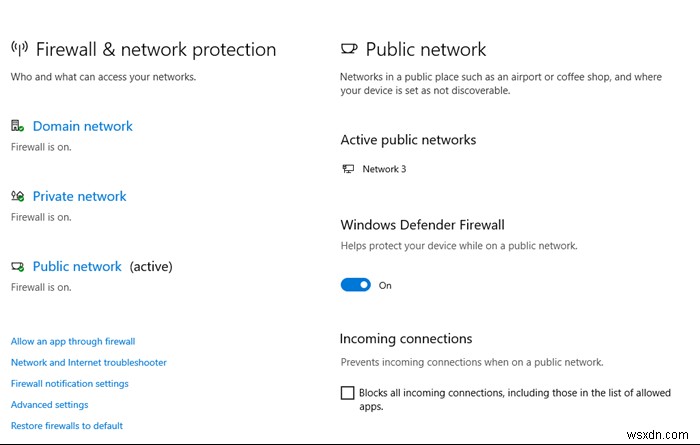Click the Public network icon in left list
Viewport: 700px width, 445px height.
click(x=17, y=267)
